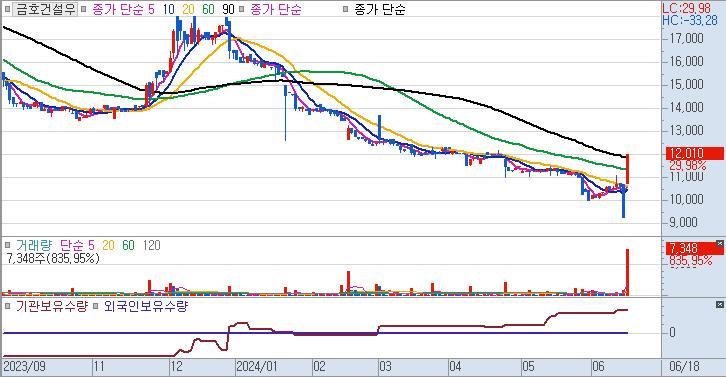Viewport: 726px width, 377px height.
Task: Select the volume 단순 5 average label
Action: 77,245
